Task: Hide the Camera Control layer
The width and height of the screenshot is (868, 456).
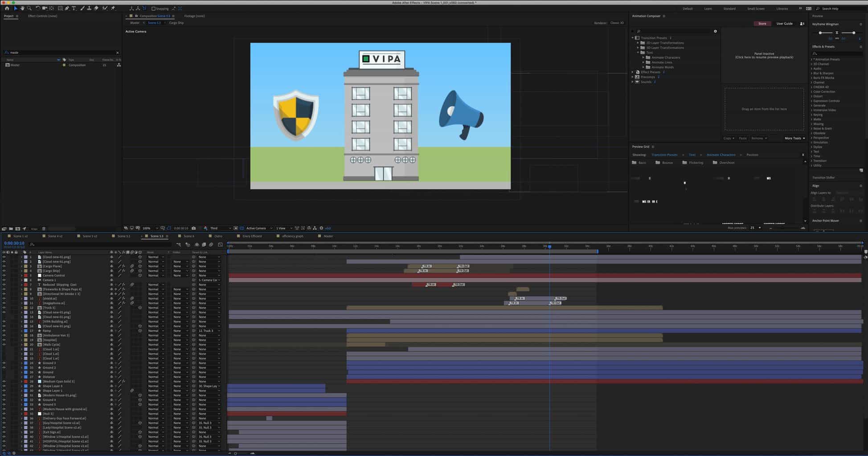Action: coord(4,276)
